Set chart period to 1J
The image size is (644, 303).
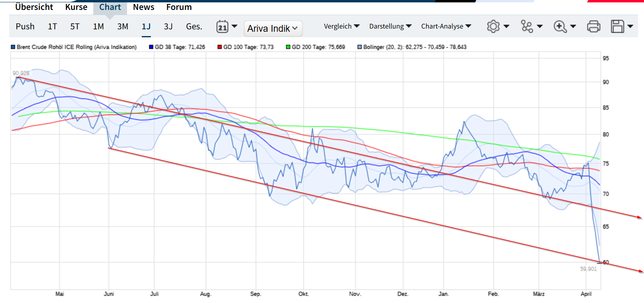point(146,27)
